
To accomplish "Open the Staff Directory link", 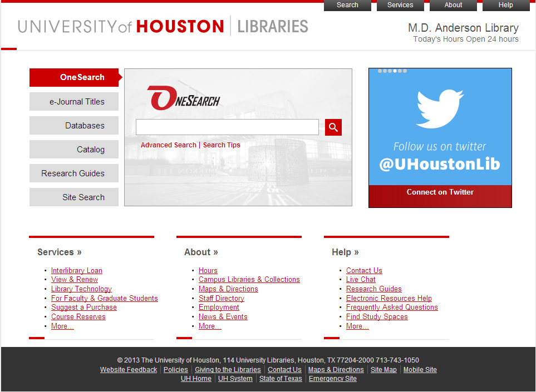I will (222, 298).
